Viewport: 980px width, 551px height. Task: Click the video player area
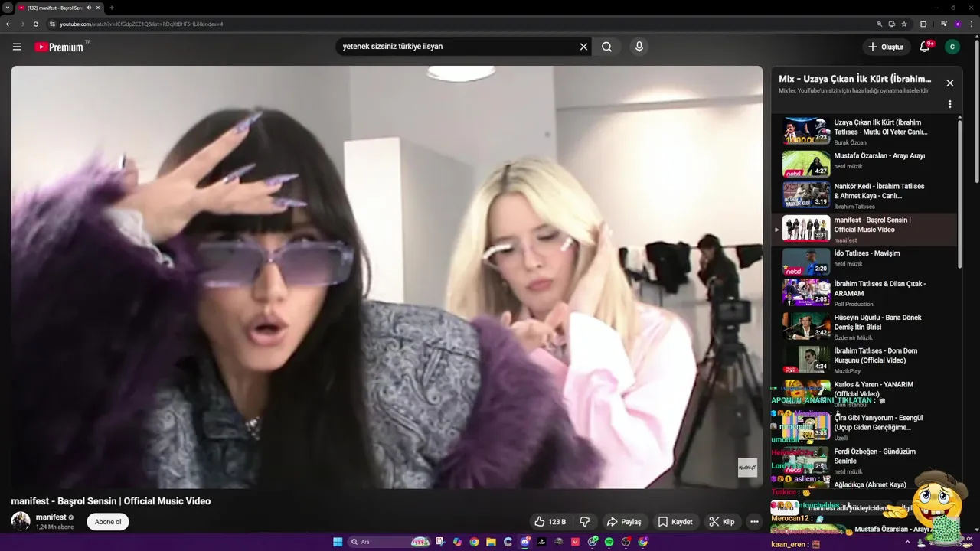point(387,277)
